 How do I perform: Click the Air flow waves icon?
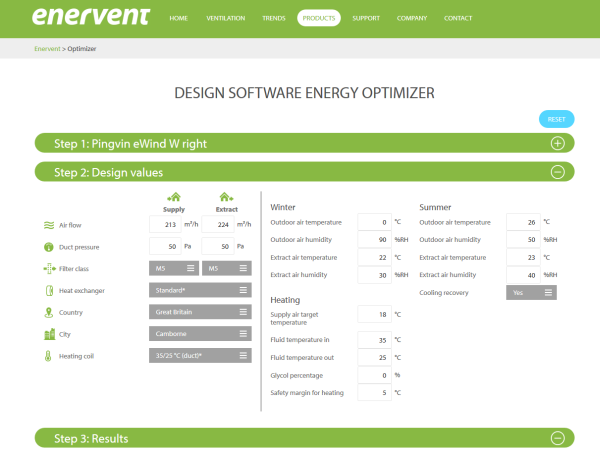[x=49, y=225]
